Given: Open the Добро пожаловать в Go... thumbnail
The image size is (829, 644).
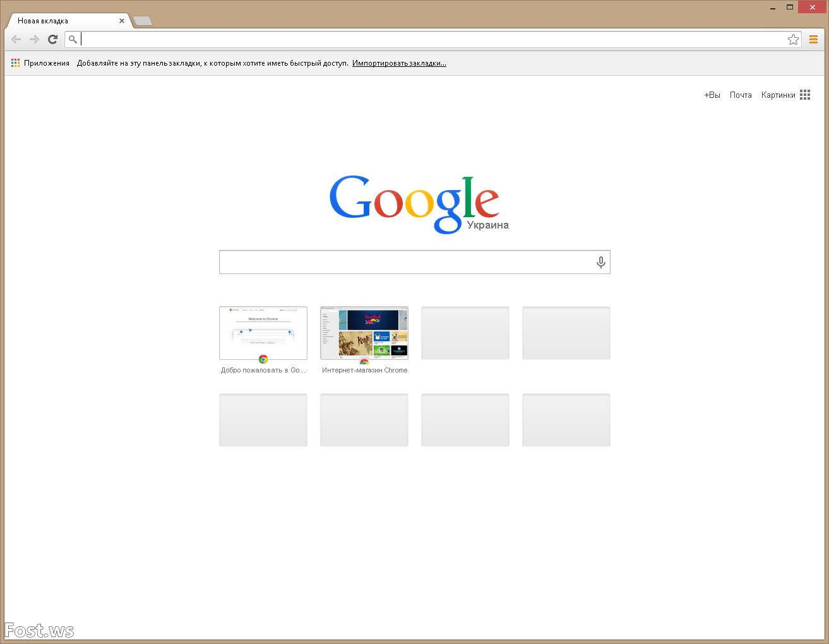Looking at the screenshot, I should (263, 333).
